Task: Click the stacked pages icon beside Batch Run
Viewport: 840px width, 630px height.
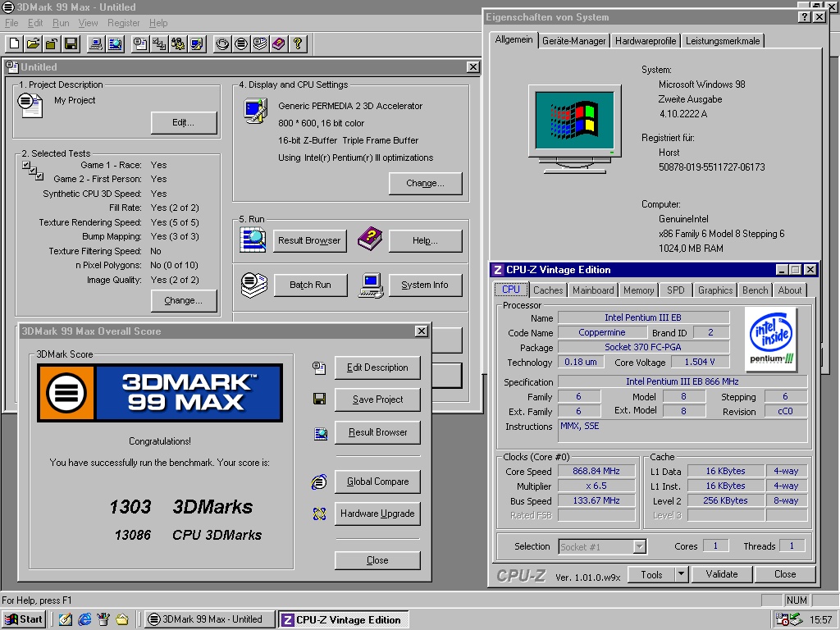Action: [x=254, y=285]
